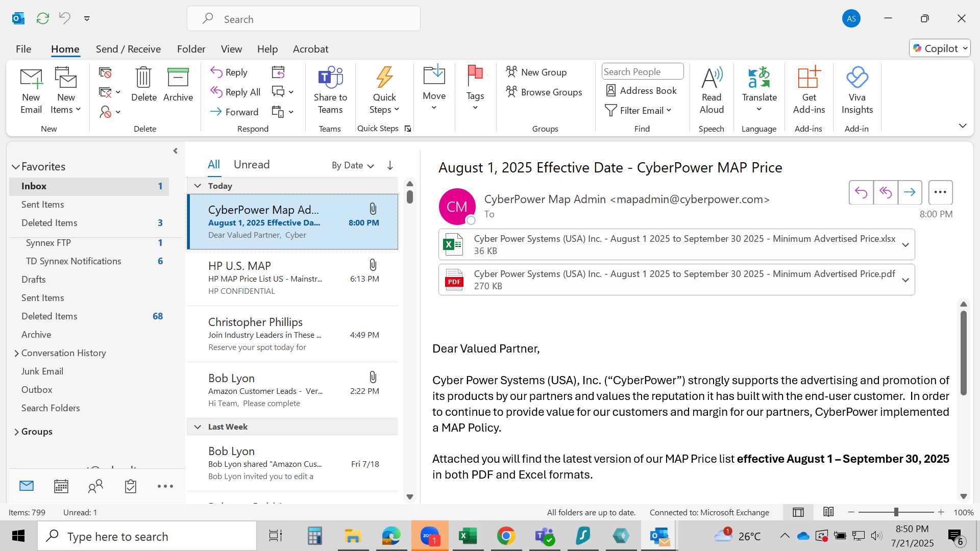Open Filter Email dropdown
980x551 pixels.
638,111
